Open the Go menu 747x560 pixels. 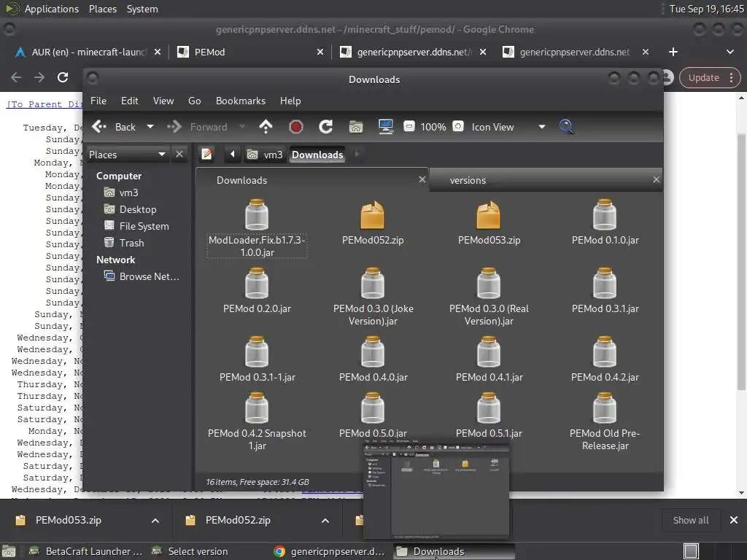click(194, 101)
